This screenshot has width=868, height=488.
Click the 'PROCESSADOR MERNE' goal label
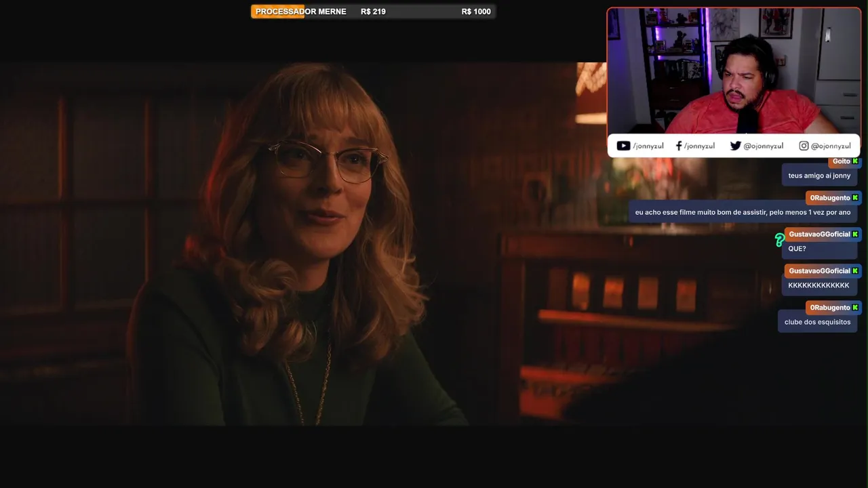[x=301, y=12]
